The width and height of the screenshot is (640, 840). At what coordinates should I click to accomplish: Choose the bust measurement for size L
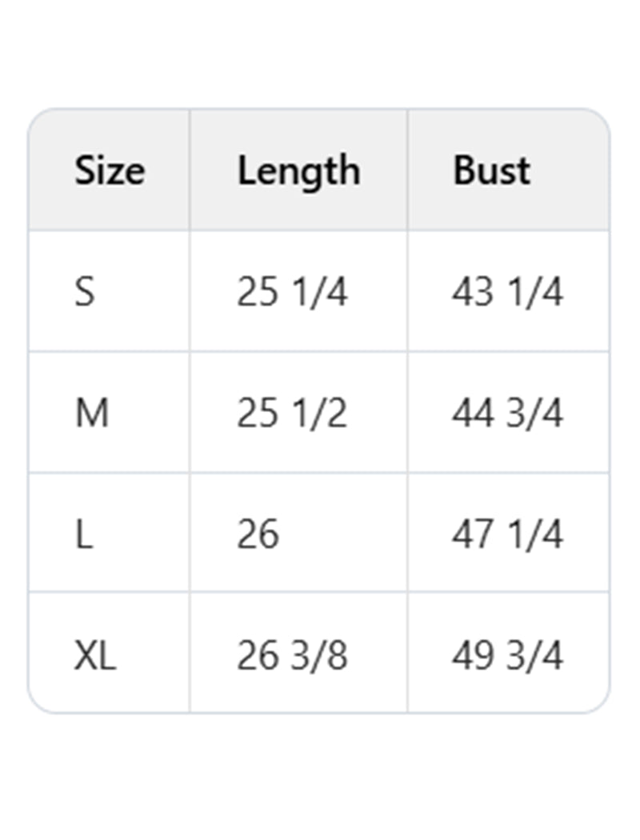point(507,534)
